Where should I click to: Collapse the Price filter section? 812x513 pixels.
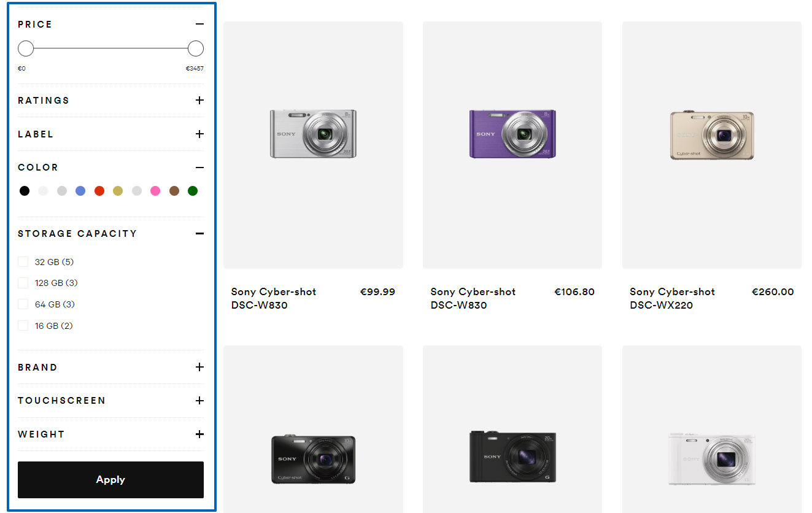coord(199,24)
